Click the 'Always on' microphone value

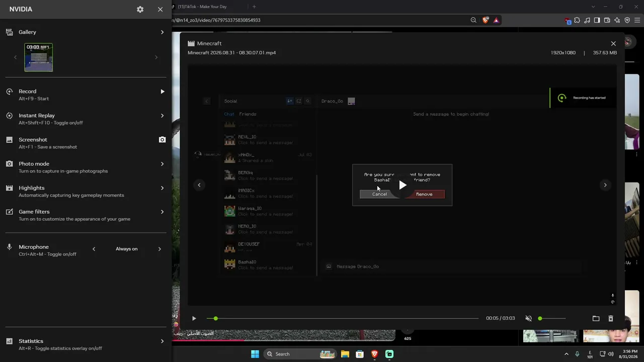click(126, 249)
